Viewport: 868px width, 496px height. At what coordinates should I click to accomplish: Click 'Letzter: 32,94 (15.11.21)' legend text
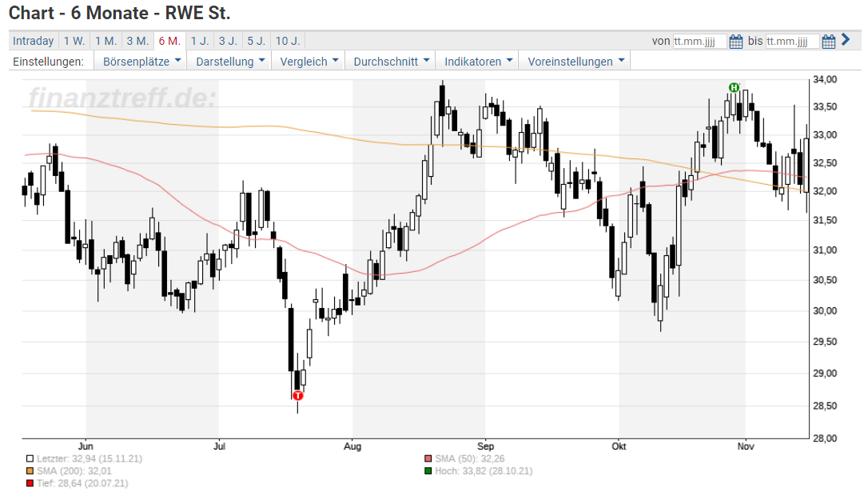[x=90, y=459]
